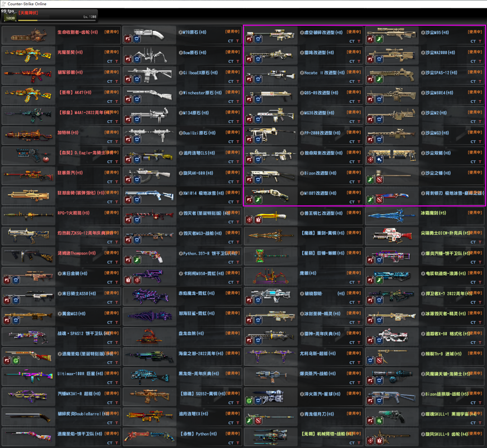Click the 破军邪眼 (+9) weapon name
The width and height of the screenshot is (487, 448).
click(70, 73)
